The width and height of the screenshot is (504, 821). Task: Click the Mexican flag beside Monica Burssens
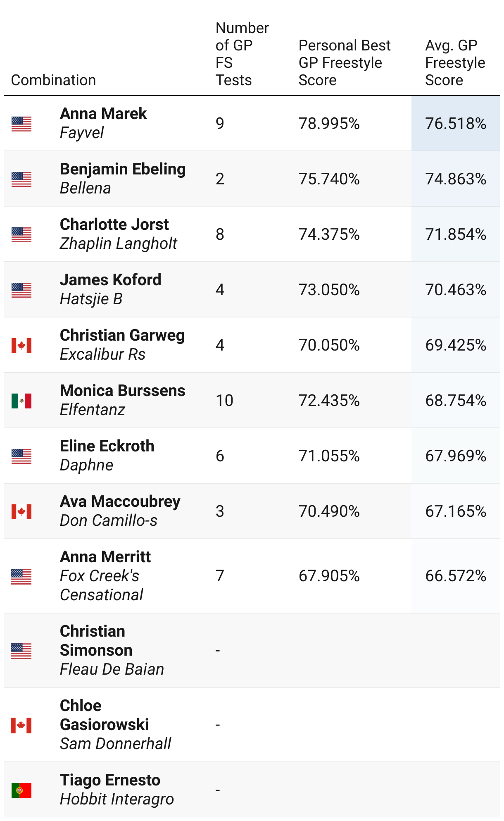[x=21, y=401]
